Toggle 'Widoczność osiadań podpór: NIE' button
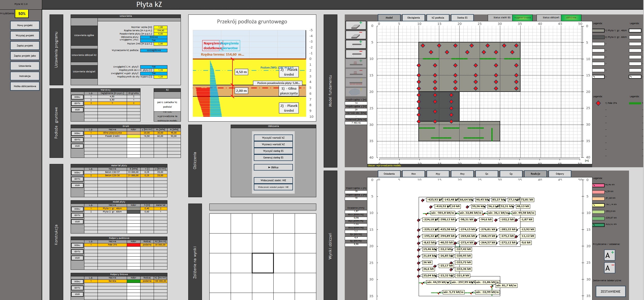This screenshot has width=644, height=300. (x=273, y=187)
